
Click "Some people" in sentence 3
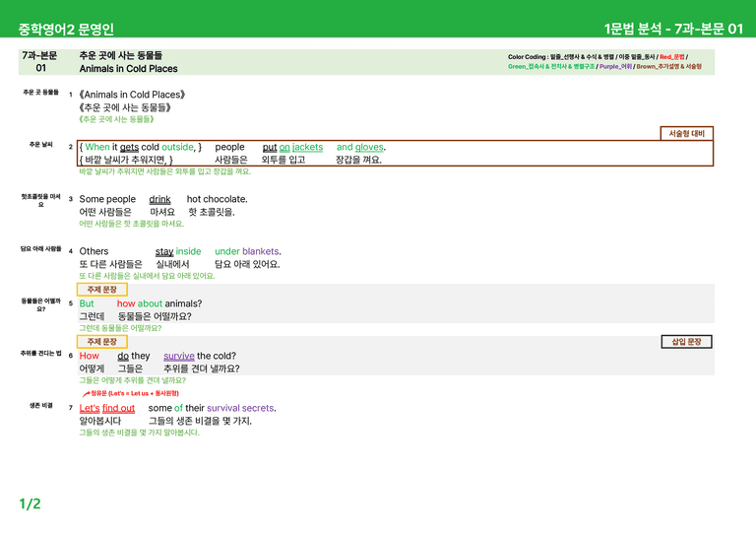pos(107,199)
